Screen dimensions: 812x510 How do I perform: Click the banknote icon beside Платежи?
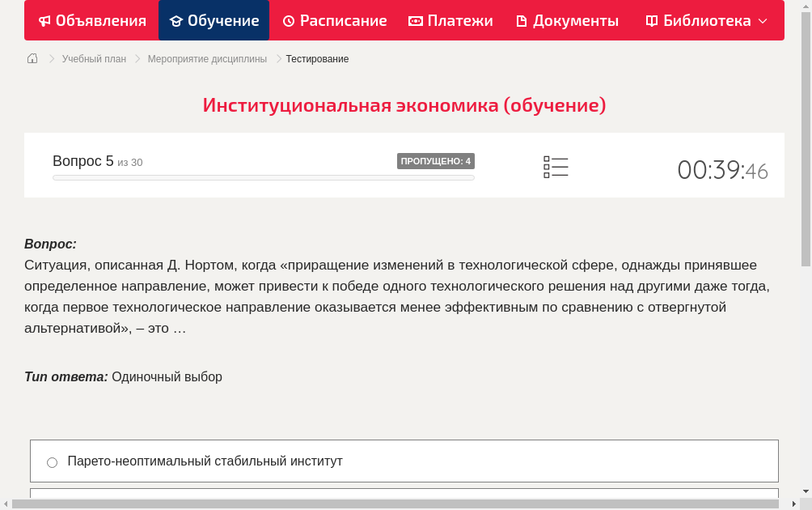point(416,21)
